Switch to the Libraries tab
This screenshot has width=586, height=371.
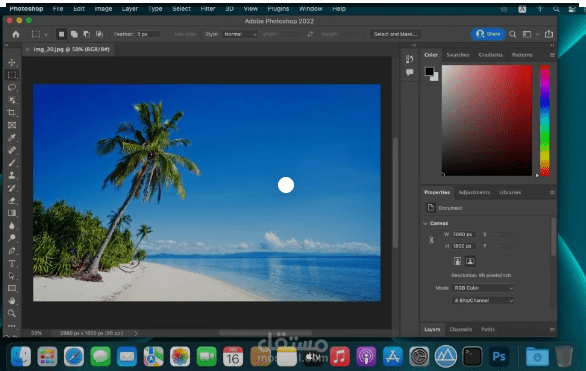coord(510,192)
